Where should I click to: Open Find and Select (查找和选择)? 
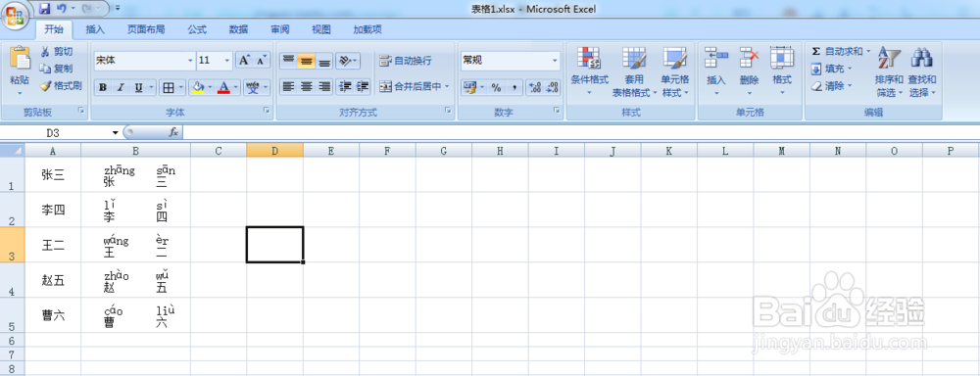(x=922, y=71)
